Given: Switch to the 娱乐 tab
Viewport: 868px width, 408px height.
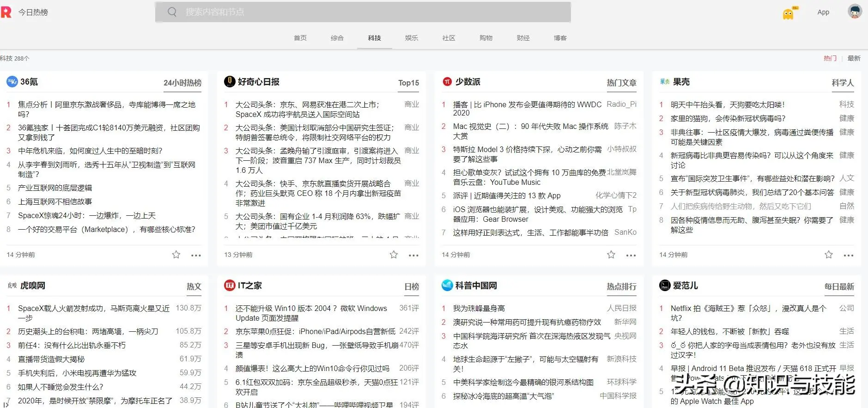Looking at the screenshot, I should coord(412,38).
